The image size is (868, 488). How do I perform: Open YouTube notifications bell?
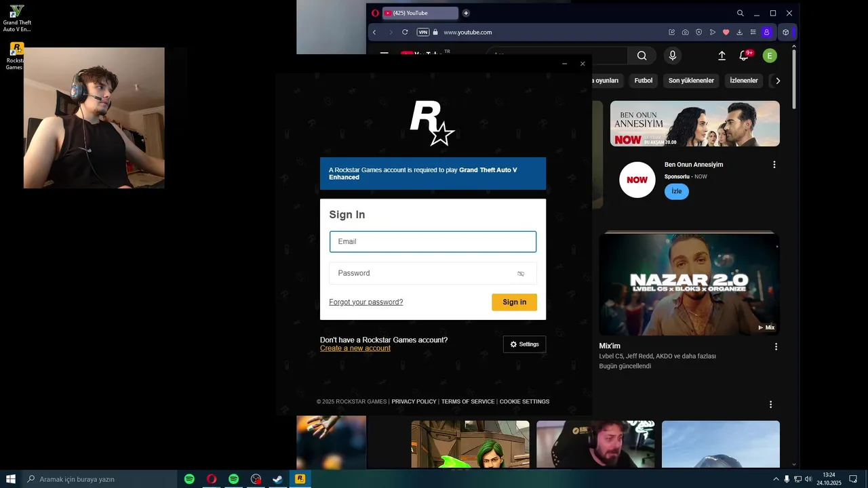[x=744, y=56]
